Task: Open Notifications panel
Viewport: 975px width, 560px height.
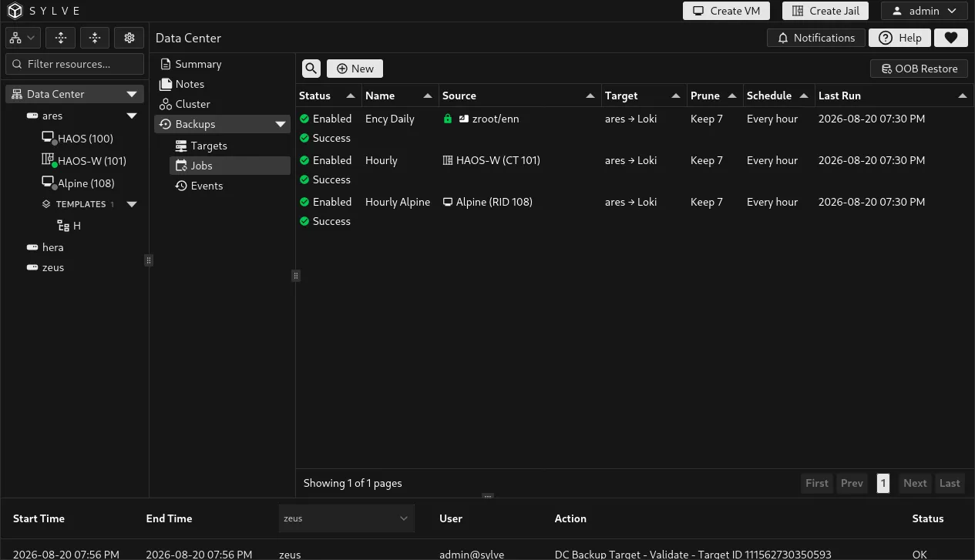Action: 816,38
